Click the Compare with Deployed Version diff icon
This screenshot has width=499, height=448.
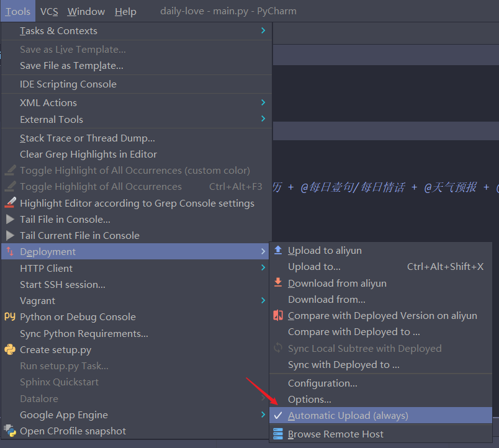pos(278,315)
